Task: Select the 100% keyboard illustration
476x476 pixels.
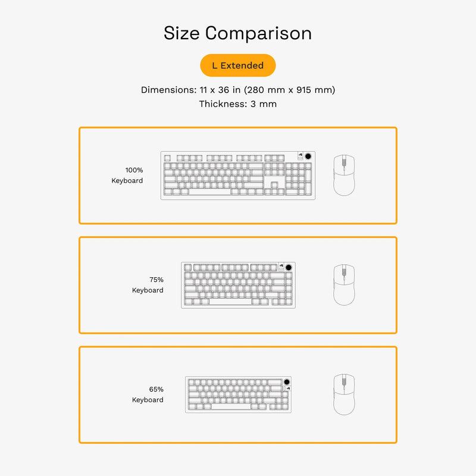Action: pyautogui.click(x=238, y=176)
